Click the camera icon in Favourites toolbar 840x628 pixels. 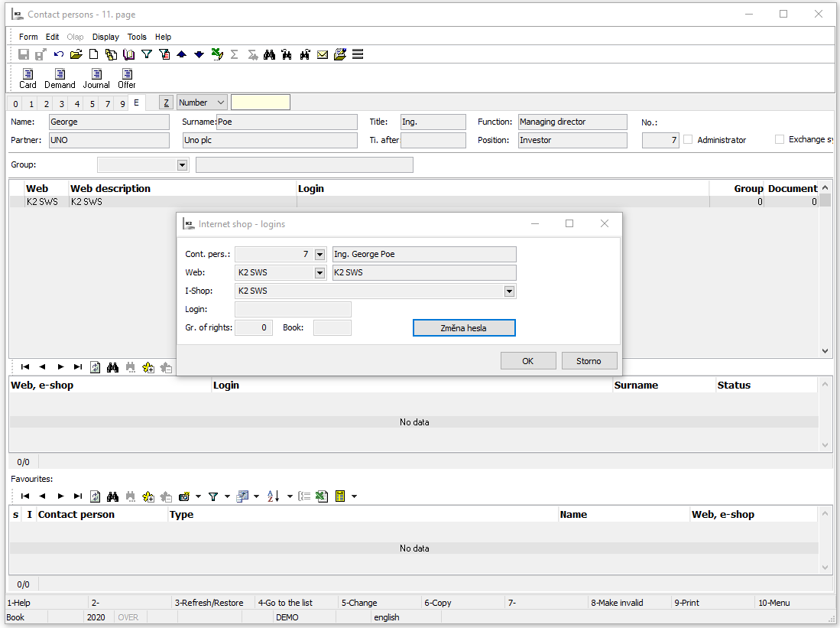183,496
